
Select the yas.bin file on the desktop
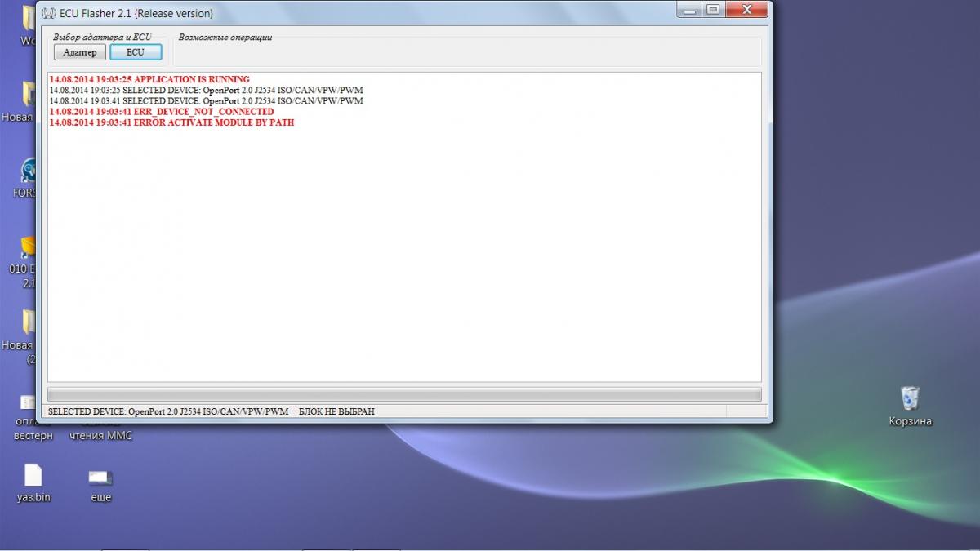33,483
